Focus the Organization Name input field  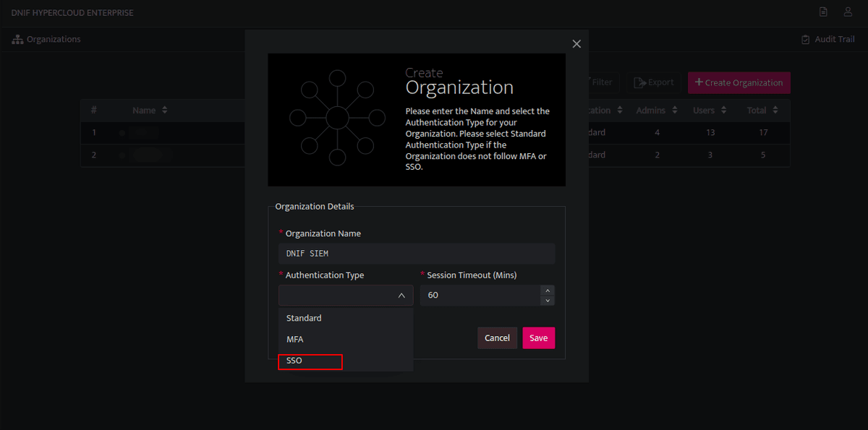[x=417, y=254]
